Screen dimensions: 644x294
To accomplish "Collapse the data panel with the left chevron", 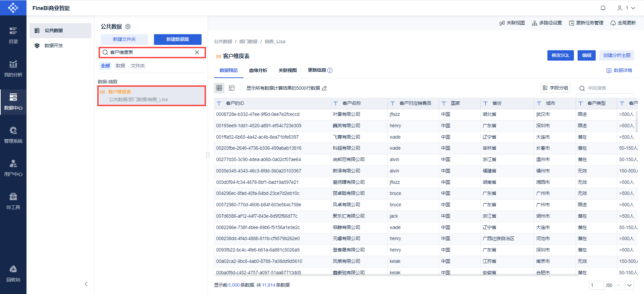I will pyautogui.click(x=86, y=284).
